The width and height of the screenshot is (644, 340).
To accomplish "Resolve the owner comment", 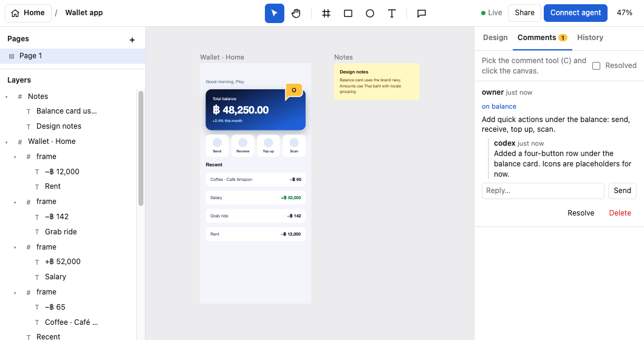I will pyautogui.click(x=581, y=212).
